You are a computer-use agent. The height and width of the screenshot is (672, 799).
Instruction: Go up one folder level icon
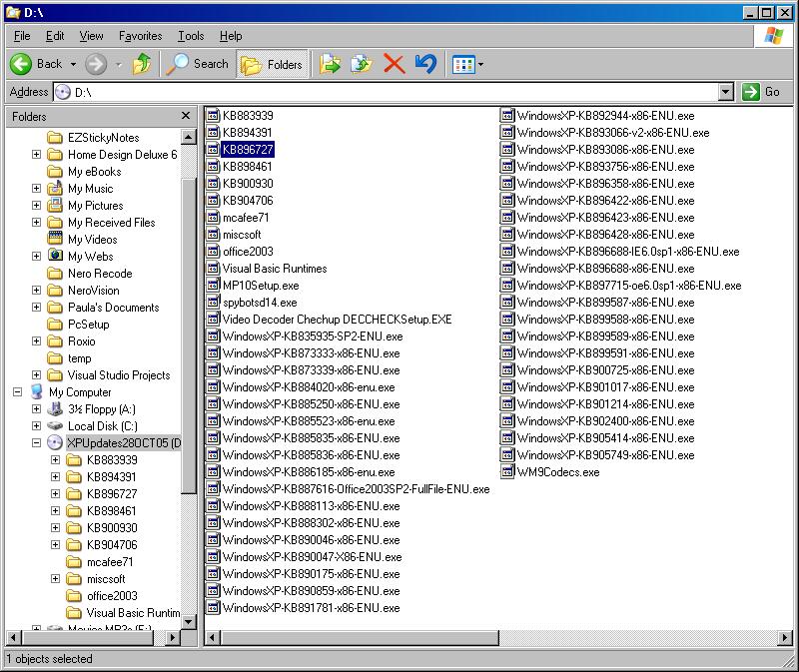pos(142,64)
